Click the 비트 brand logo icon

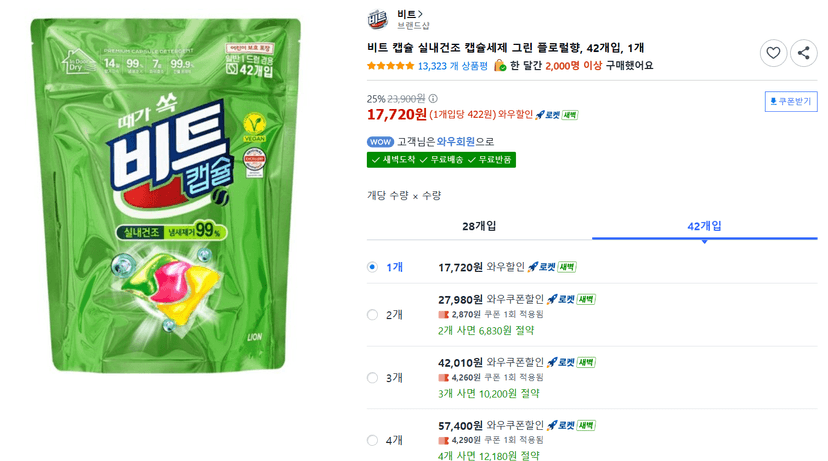(378, 20)
